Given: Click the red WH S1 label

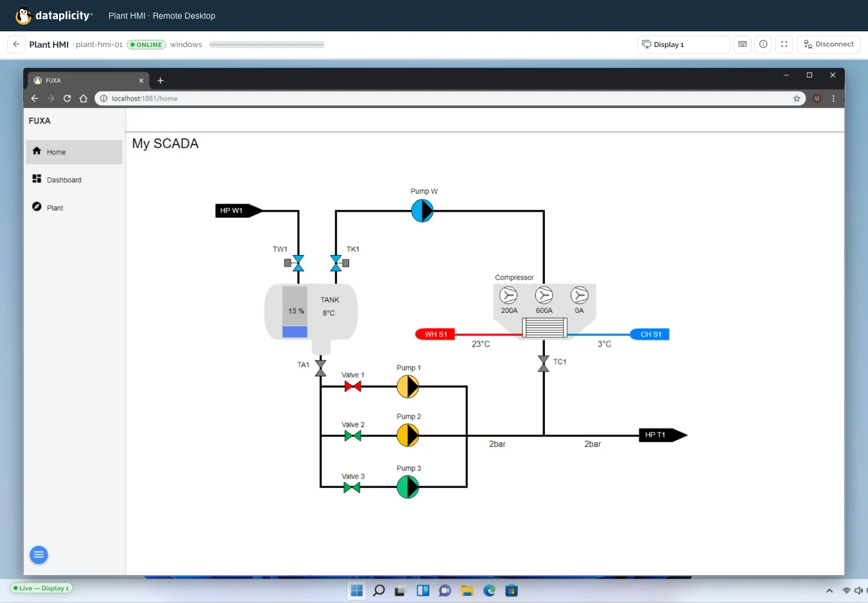Looking at the screenshot, I should (435, 334).
